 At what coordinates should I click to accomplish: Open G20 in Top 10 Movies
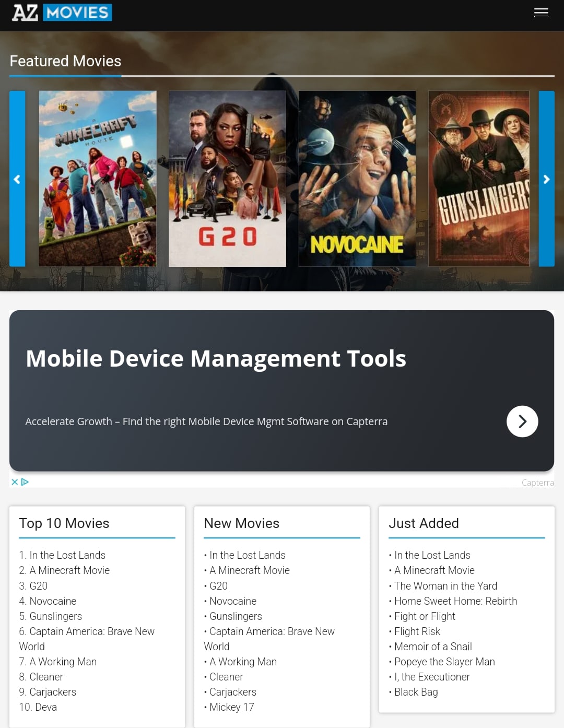click(39, 586)
